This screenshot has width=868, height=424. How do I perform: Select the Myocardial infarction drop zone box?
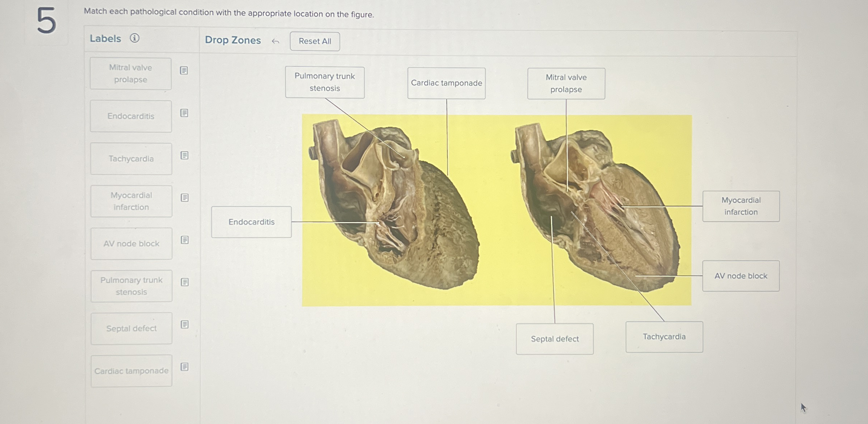[x=741, y=206]
